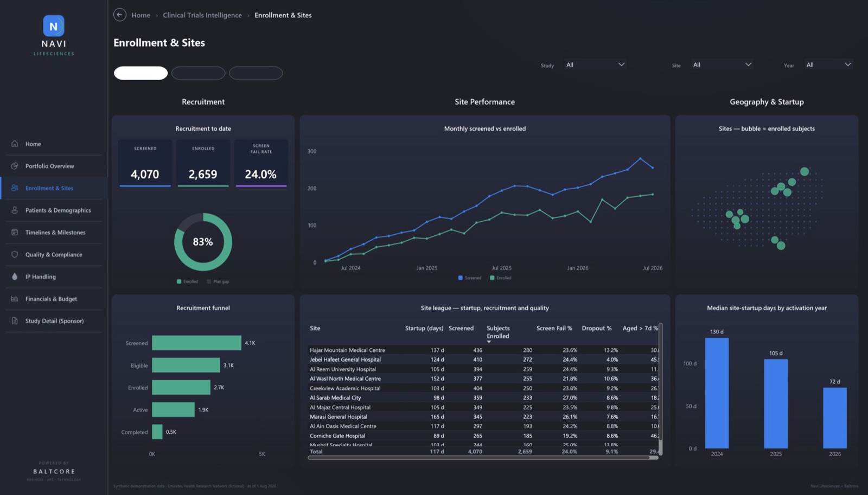Go to Home in the breadcrumb
This screenshot has height=495, width=868.
[141, 15]
